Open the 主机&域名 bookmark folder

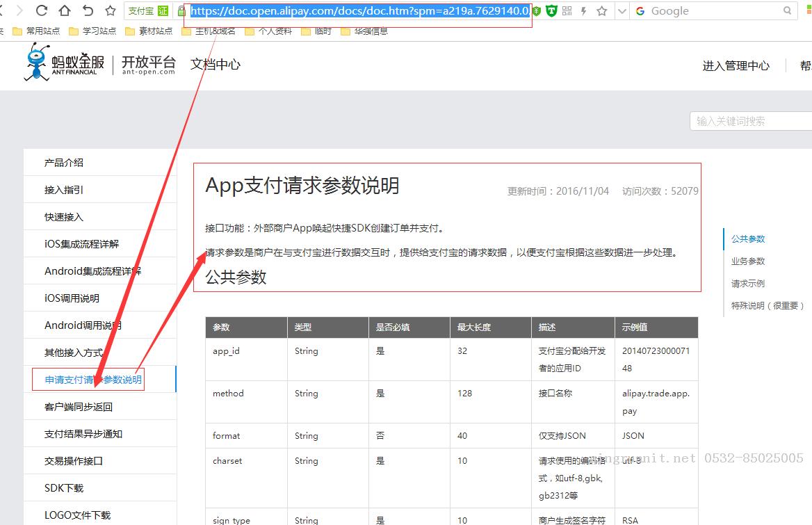(209, 31)
